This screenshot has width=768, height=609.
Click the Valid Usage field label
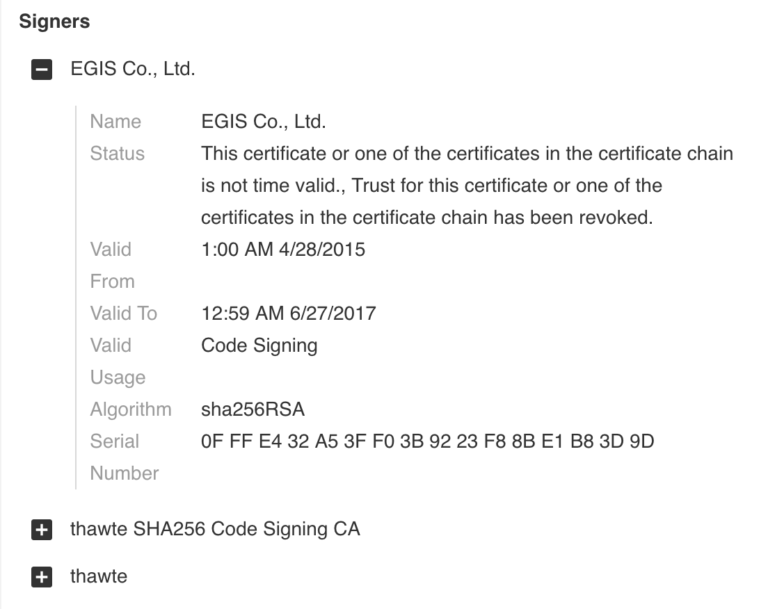point(117,361)
